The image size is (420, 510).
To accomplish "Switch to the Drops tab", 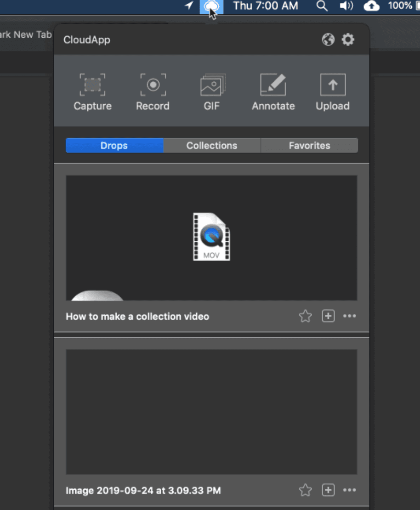I will tap(114, 145).
